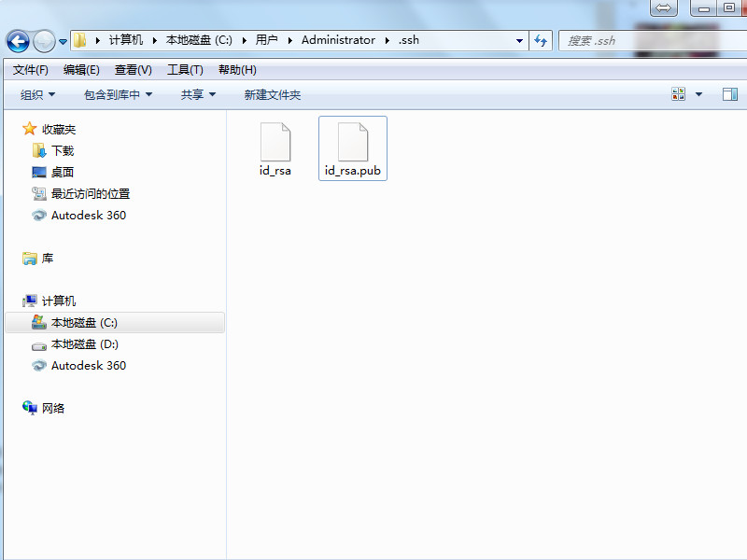
Task: Click the 本地磁盘 (C:) drive icon
Action: [x=39, y=322]
